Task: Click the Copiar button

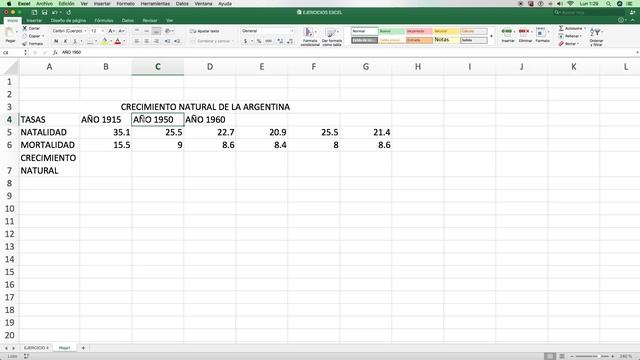Action: pos(32,36)
